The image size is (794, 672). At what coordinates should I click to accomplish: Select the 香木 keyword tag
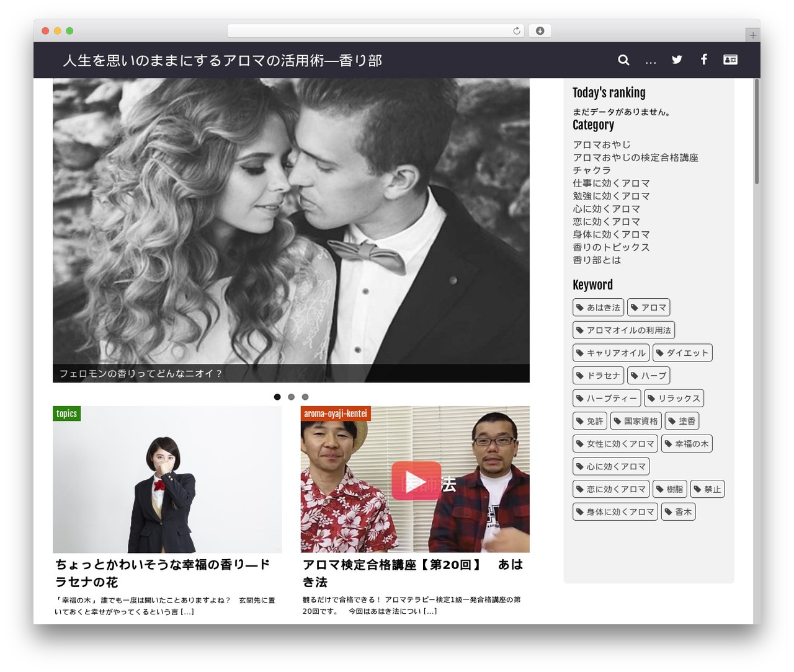click(678, 511)
